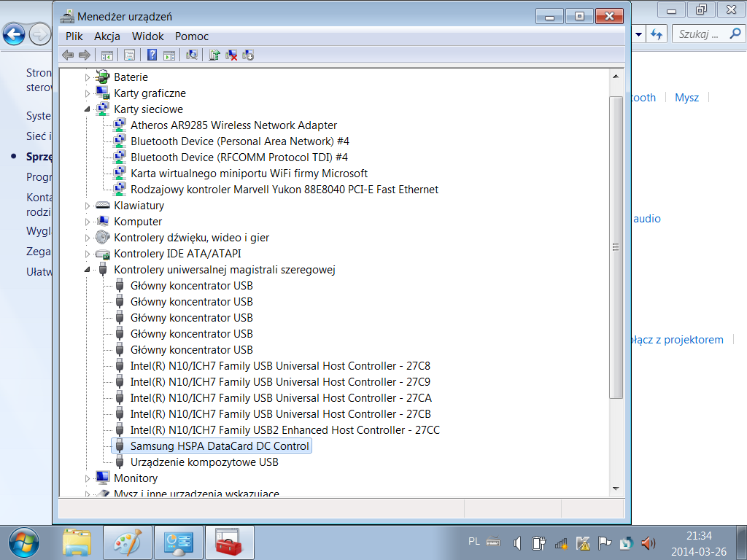Select USB Universal Host Controller - 27CB
This screenshot has width=747, height=560.
pos(281,414)
